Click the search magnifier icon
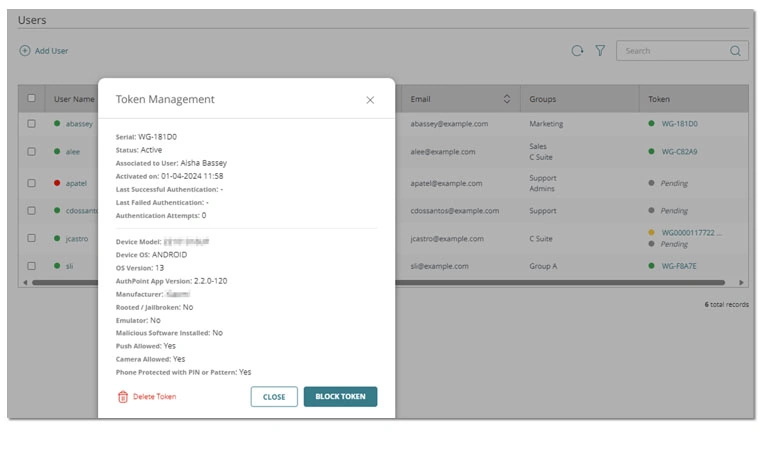766x450 pixels. [x=735, y=51]
